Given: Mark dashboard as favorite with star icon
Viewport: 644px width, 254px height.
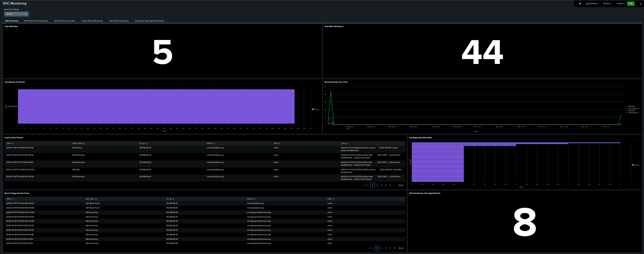Looking at the screenshot, I should (x=580, y=3).
